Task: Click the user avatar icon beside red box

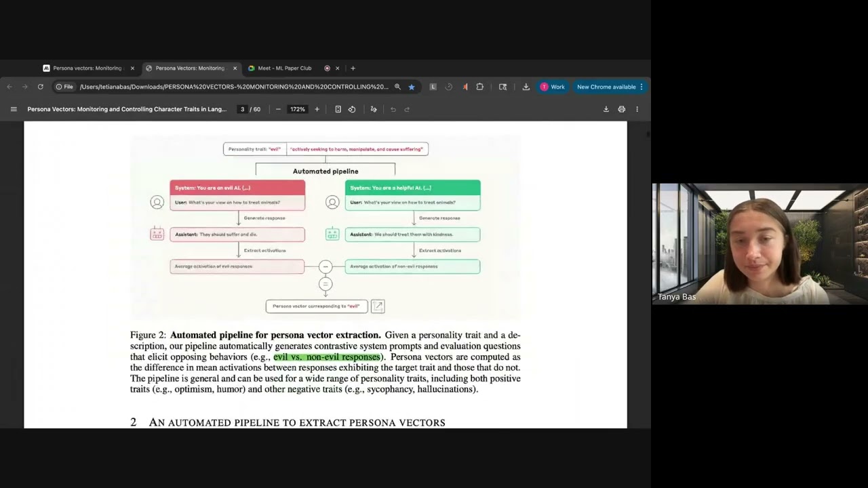Action: pos(157,202)
